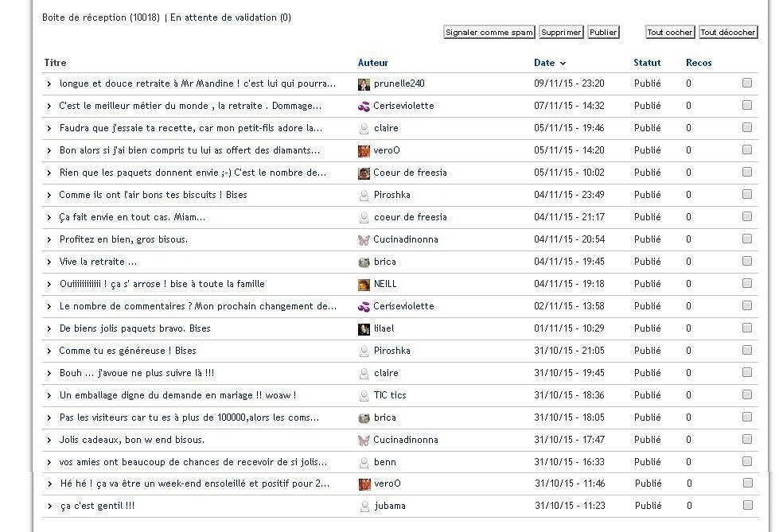Screen dimensions: 779x532
Task: Open the Boîte de réception tab
Action: point(101,17)
